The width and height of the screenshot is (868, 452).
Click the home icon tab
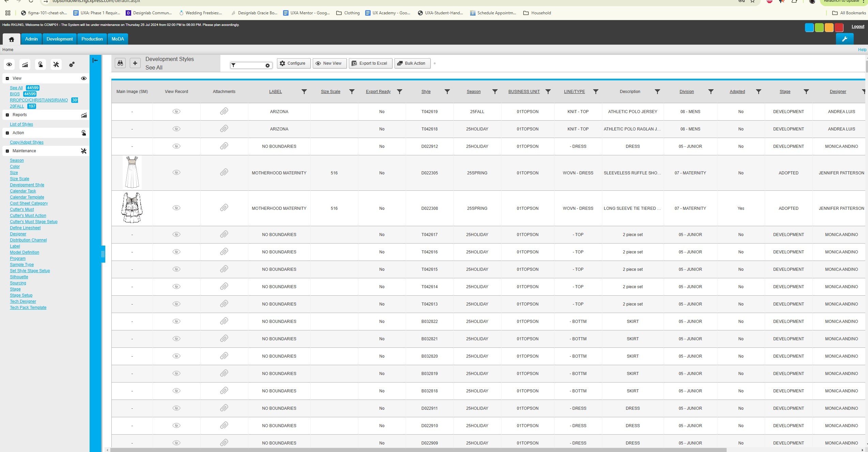pos(12,40)
